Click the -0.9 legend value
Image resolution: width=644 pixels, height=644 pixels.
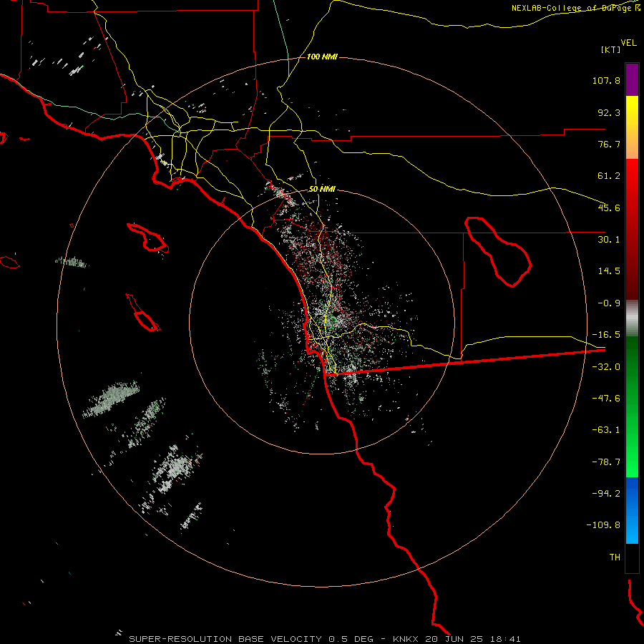coord(609,303)
